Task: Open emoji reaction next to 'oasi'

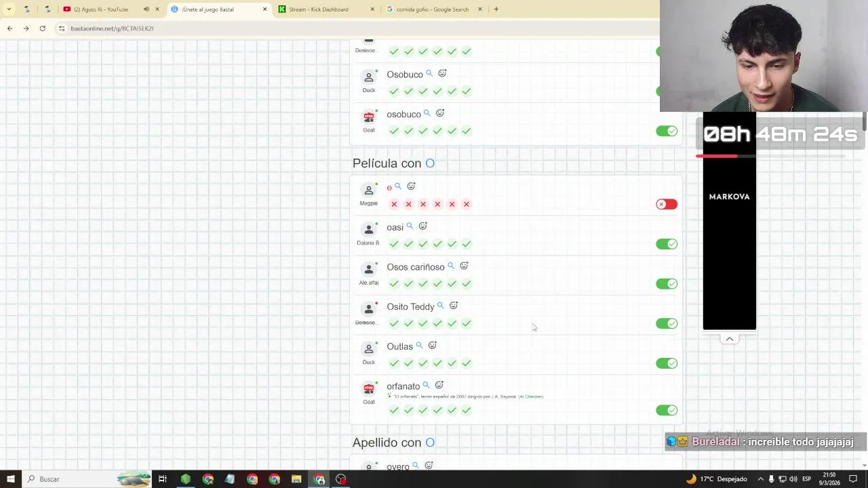Action: pyautogui.click(x=422, y=226)
